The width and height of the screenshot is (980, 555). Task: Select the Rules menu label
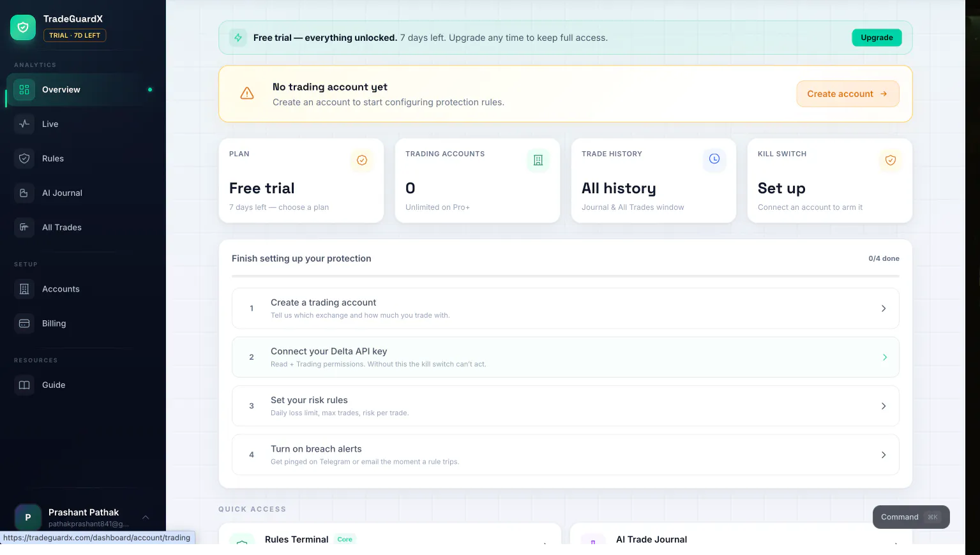click(53, 159)
